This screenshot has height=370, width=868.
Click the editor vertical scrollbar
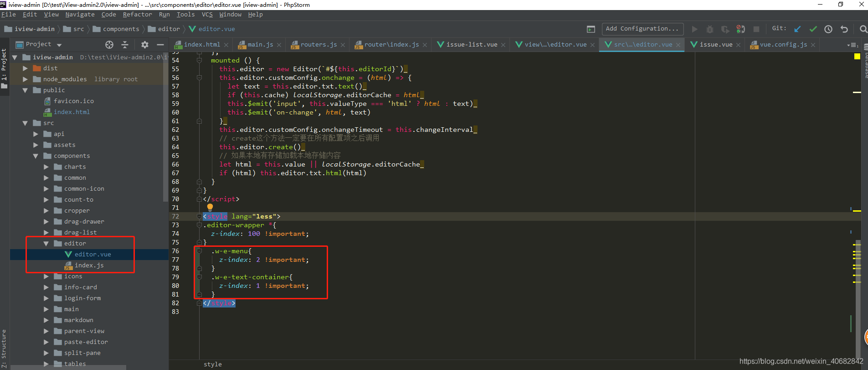(x=858, y=299)
